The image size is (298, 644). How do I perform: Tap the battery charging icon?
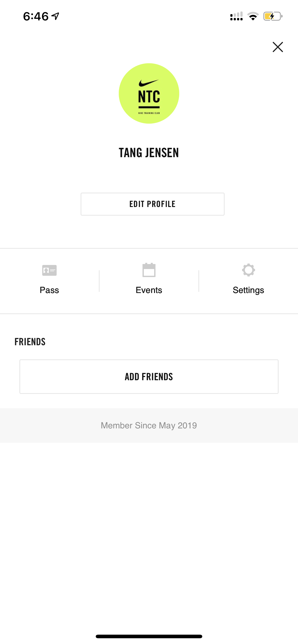click(x=273, y=17)
